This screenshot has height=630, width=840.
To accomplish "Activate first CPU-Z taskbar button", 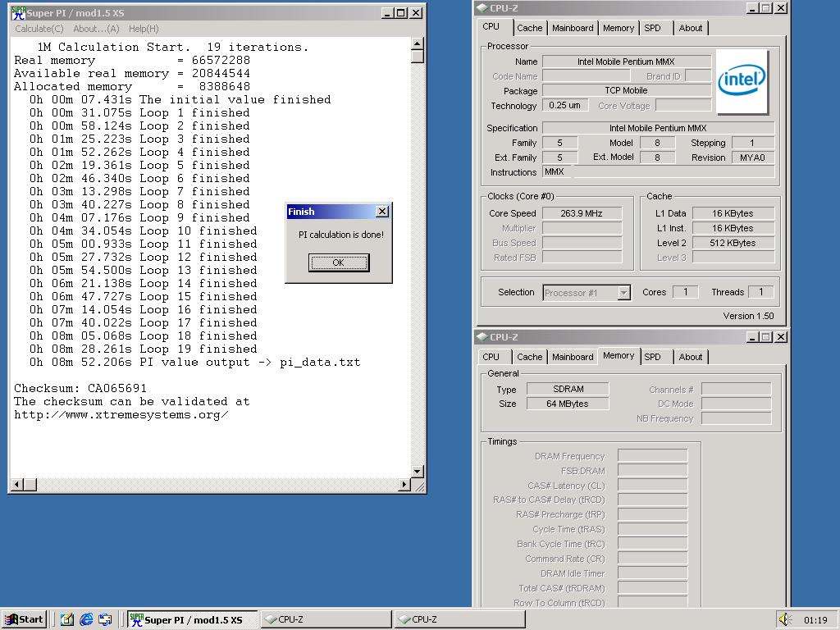I will point(326,620).
